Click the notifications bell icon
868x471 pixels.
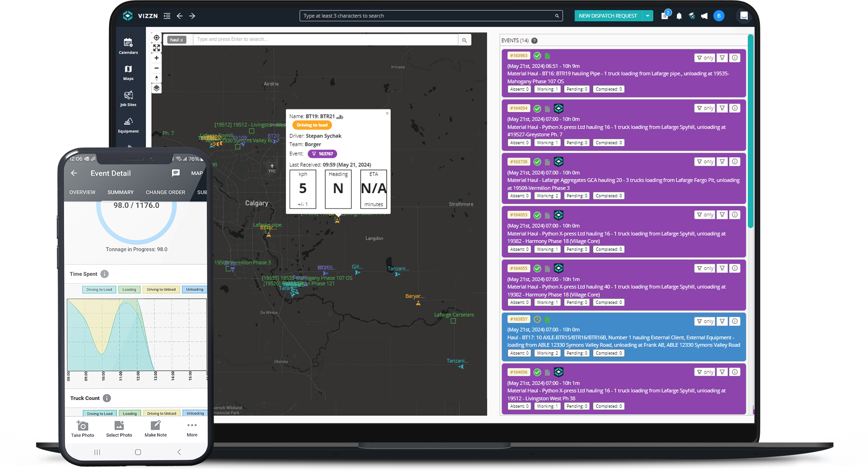[679, 16]
